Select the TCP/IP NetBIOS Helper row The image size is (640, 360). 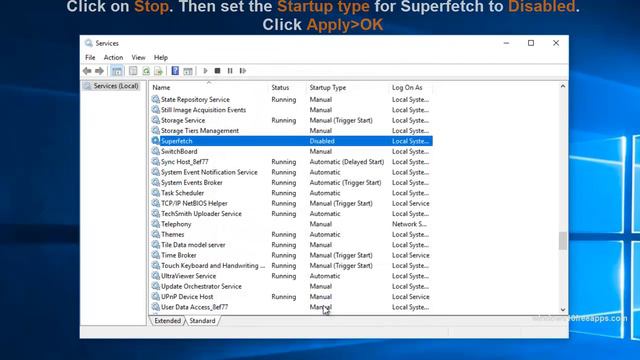(x=291, y=203)
